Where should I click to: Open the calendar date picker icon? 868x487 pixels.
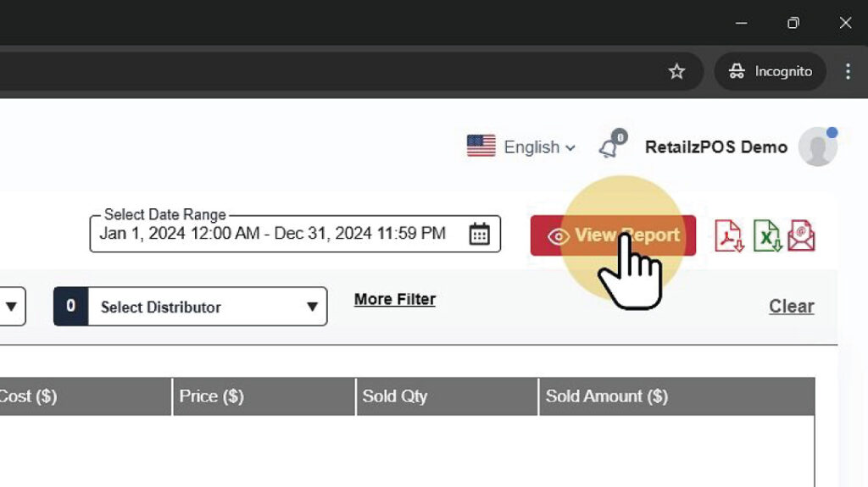point(479,234)
